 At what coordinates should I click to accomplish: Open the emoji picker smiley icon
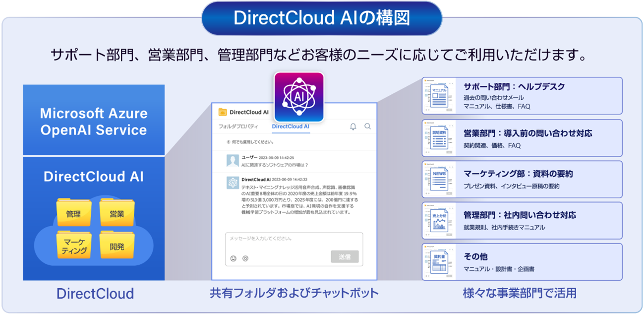point(234,258)
